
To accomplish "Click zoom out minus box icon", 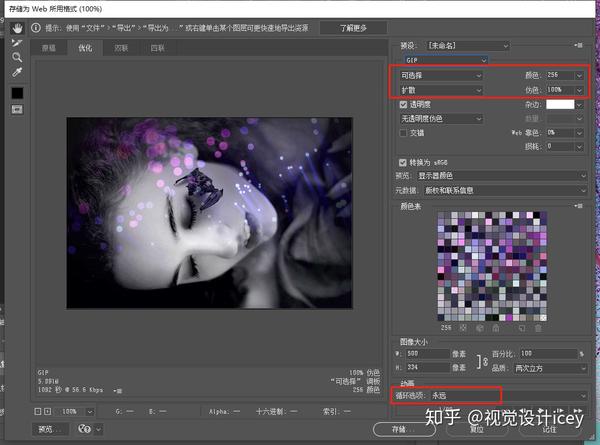I will (38, 411).
